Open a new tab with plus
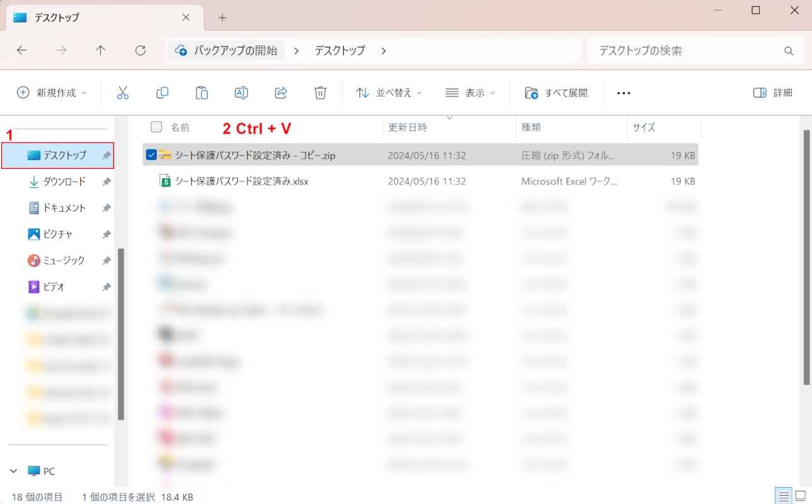This screenshot has height=504, width=812. 222,18
